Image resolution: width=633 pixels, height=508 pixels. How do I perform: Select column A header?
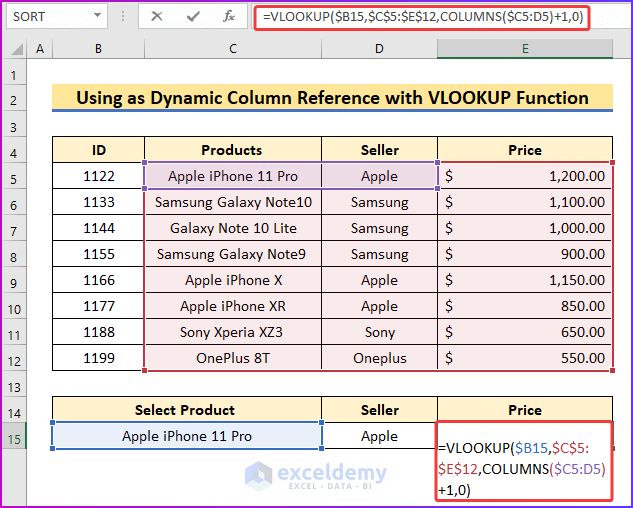point(40,49)
